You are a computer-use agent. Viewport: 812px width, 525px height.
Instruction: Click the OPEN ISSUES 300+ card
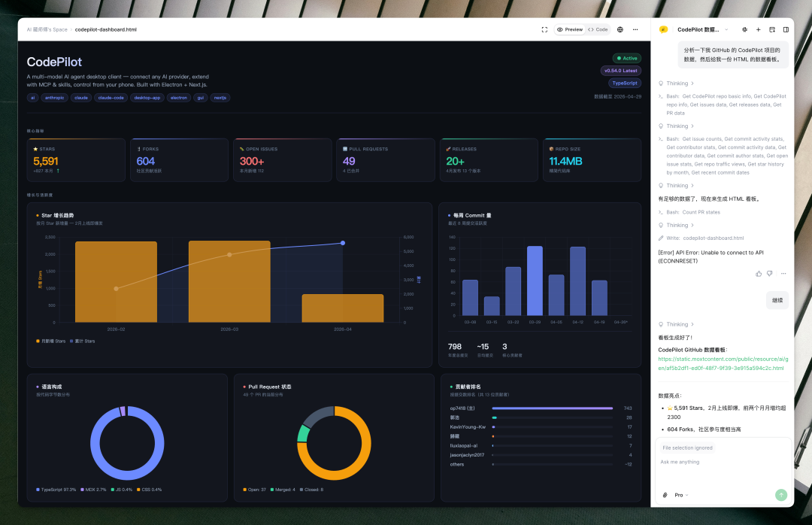point(282,160)
